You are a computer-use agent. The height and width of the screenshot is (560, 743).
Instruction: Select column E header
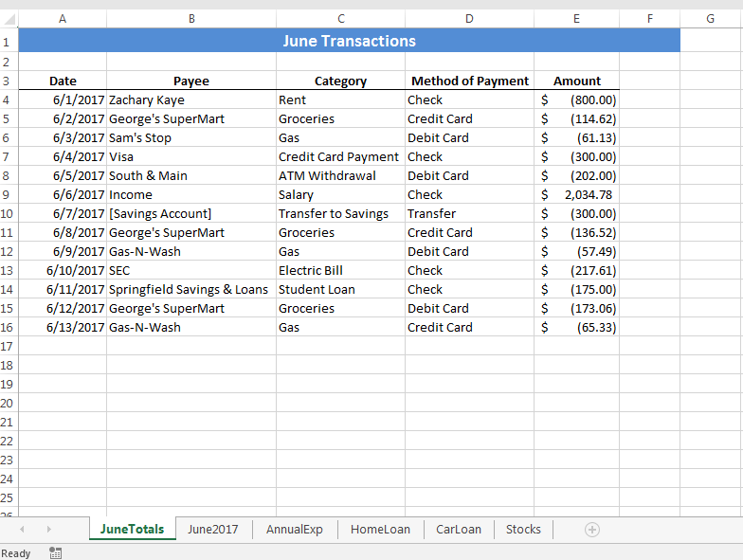(576, 19)
